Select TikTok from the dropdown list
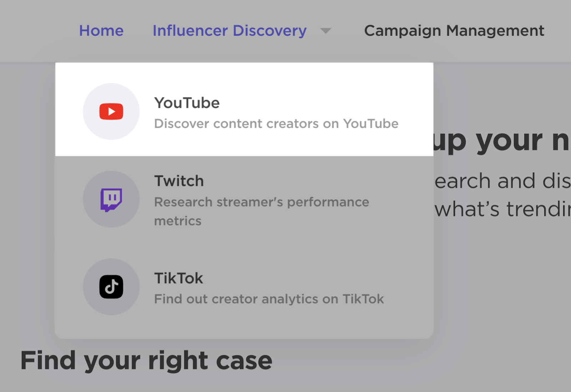571x392 pixels. click(x=244, y=287)
